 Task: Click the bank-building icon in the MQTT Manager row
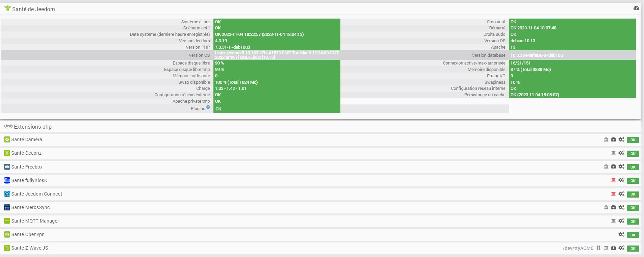pos(614,221)
